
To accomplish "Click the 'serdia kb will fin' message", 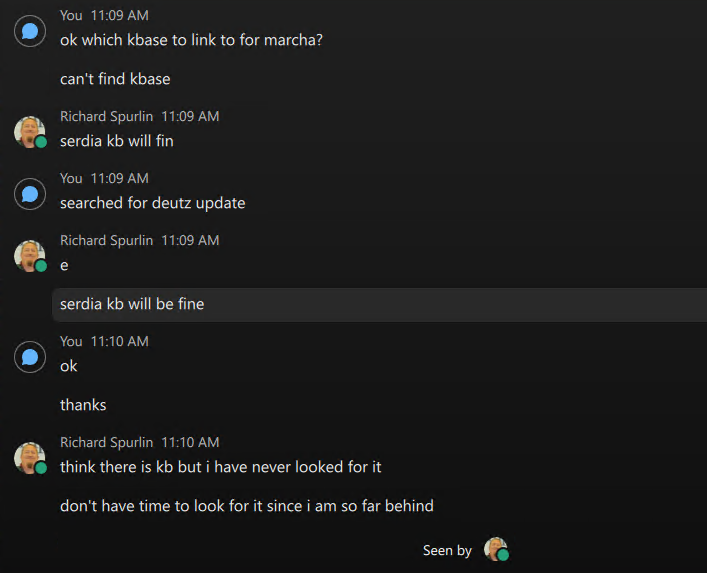I will (x=116, y=141).
